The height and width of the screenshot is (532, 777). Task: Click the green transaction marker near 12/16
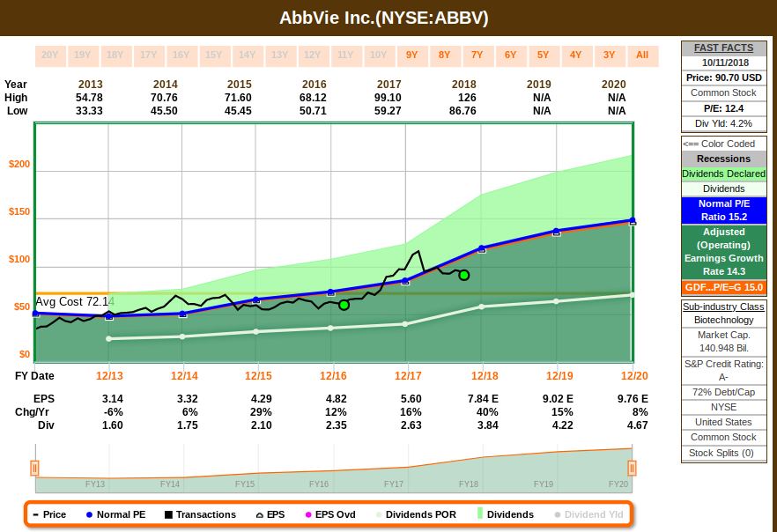(x=344, y=305)
